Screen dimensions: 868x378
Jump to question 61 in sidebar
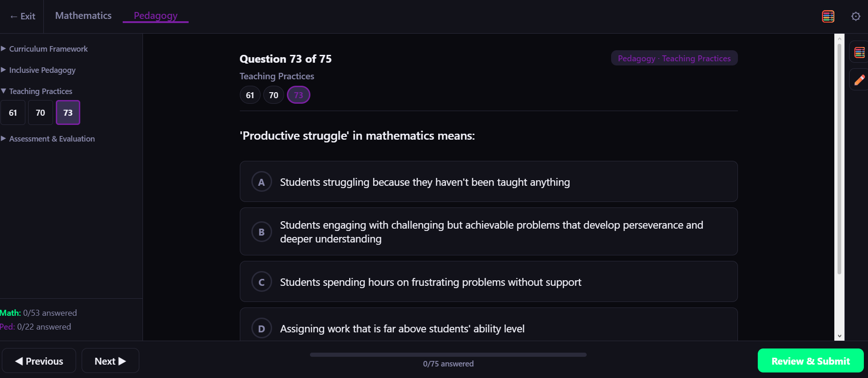[x=13, y=113]
